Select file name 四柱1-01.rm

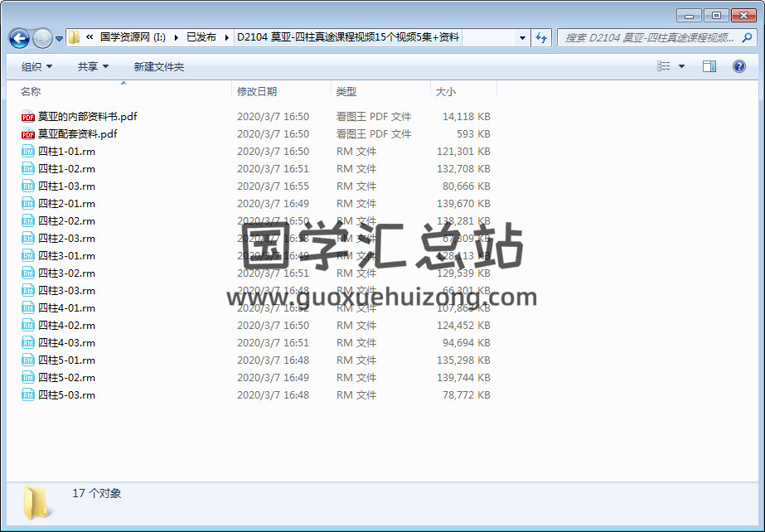pyautogui.click(x=67, y=152)
